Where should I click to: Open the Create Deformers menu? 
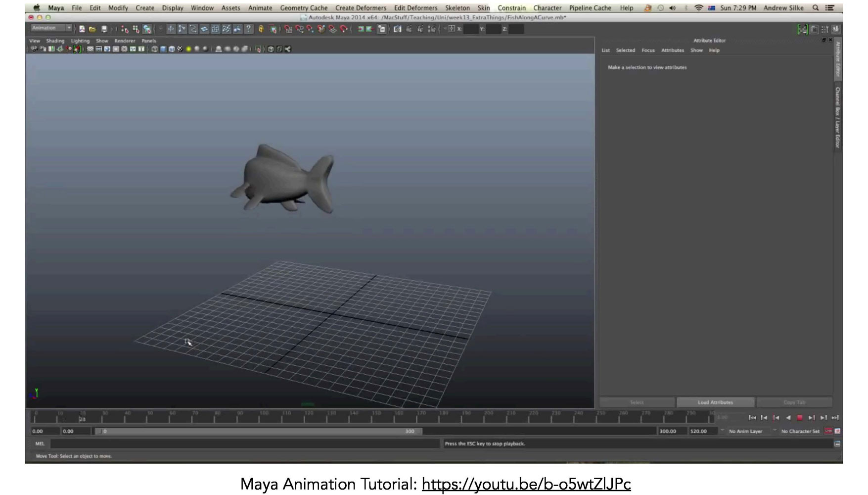(361, 8)
